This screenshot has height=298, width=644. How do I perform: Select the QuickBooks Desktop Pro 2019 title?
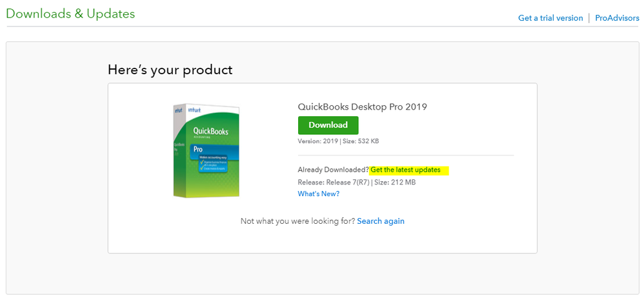(x=362, y=107)
